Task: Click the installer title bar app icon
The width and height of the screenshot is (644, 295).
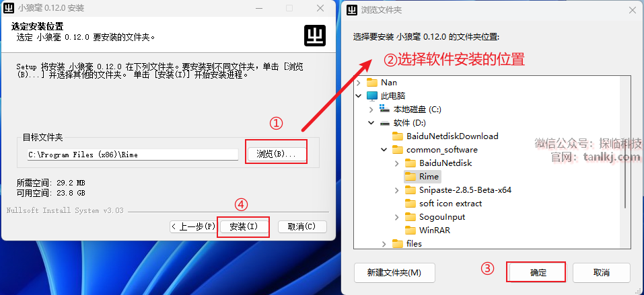Action: pos(9,8)
